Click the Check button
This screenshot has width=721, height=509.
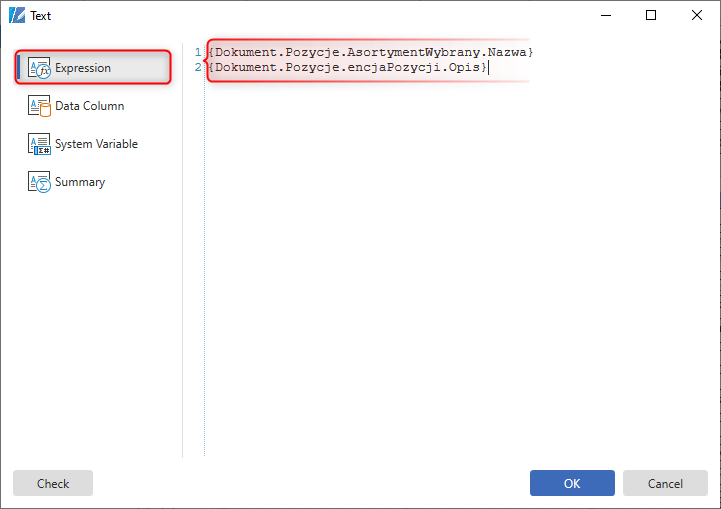(x=53, y=483)
